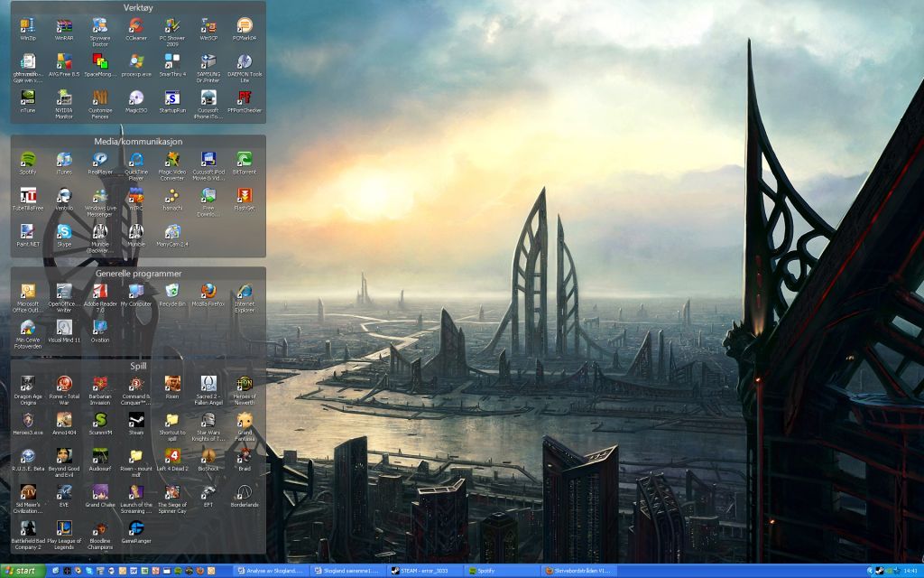Open the Ovation icon
Screen dimensions: 924x578
100,331
